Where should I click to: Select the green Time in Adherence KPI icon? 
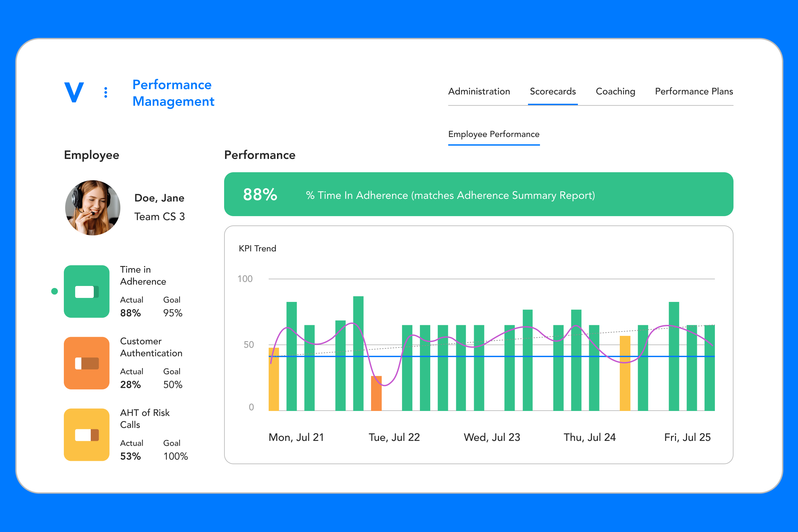(86, 291)
